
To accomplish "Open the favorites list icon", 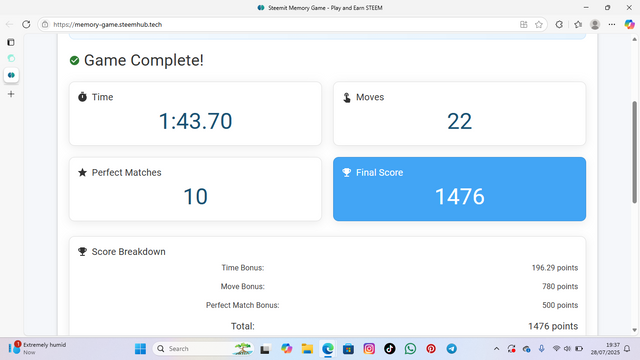I will [578, 24].
